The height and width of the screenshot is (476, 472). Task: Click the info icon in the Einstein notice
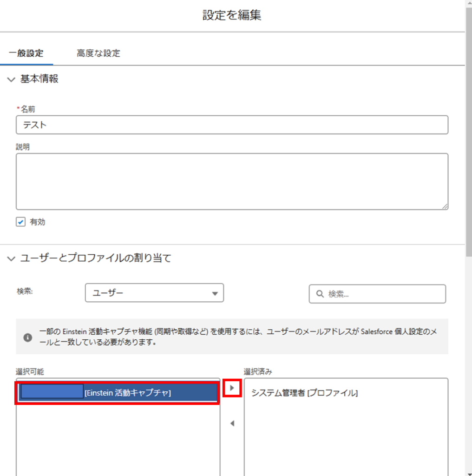pos(27,337)
